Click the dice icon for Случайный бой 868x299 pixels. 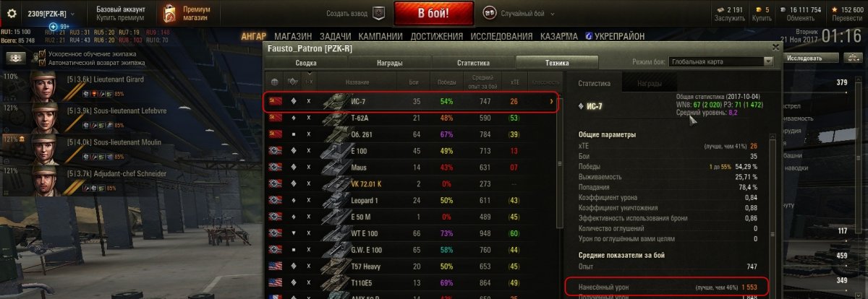[x=489, y=12]
